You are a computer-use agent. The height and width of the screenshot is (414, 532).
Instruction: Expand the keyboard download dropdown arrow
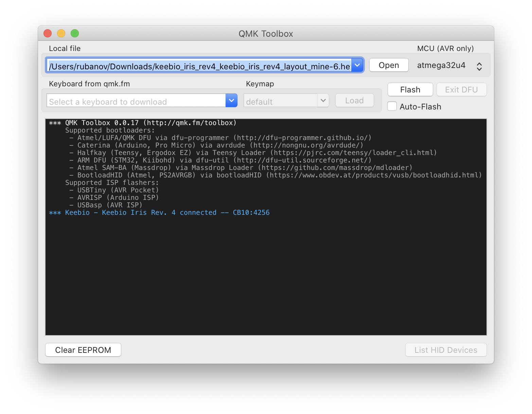tap(231, 100)
